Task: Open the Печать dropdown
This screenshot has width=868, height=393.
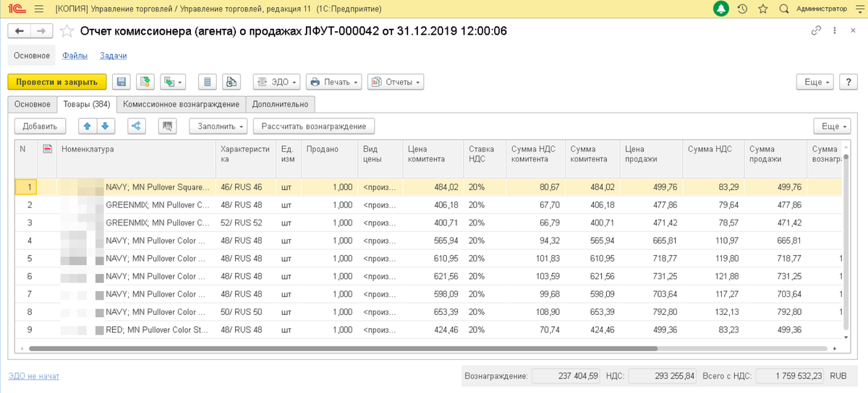Action: point(333,82)
